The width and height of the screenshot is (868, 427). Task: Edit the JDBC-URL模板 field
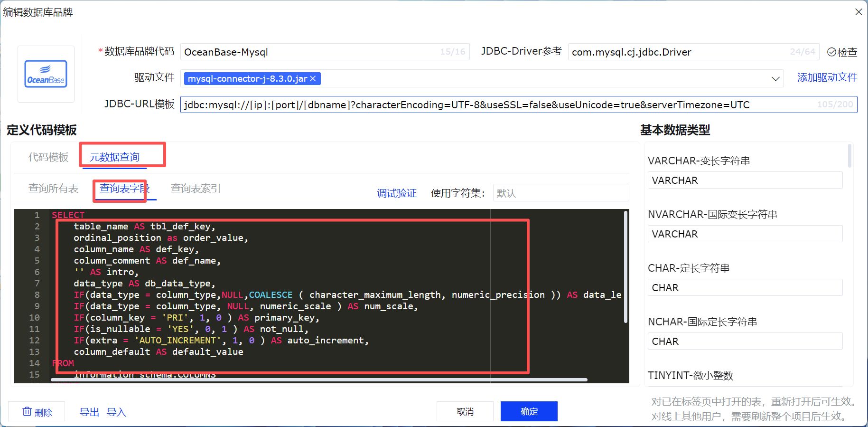coord(519,104)
